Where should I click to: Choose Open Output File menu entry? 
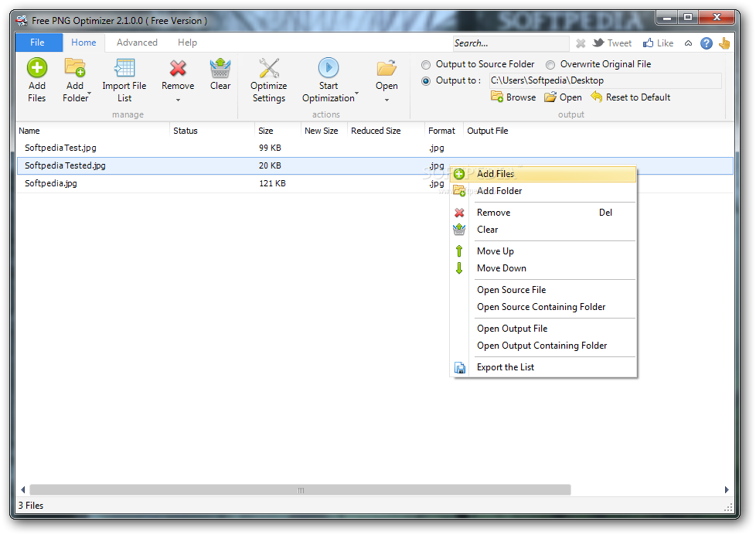coord(543,329)
